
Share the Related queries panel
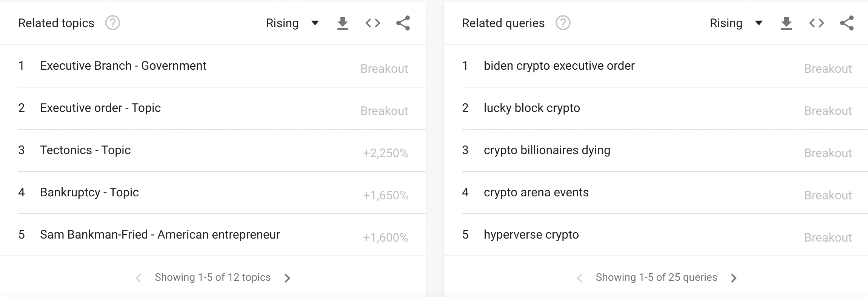coord(846,23)
